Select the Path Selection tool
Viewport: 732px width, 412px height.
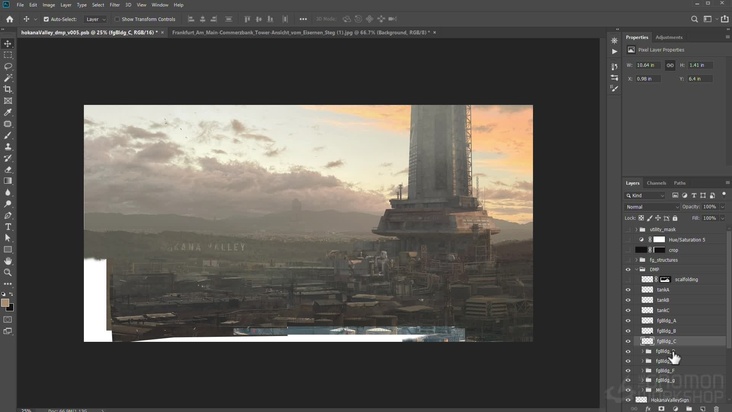click(x=8, y=238)
